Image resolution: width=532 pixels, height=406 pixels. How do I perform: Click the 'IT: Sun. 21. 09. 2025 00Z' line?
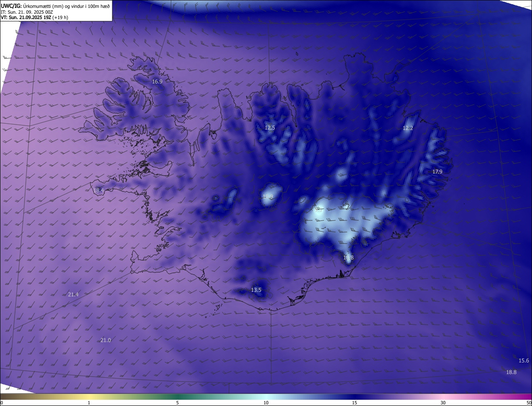(x=27, y=12)
